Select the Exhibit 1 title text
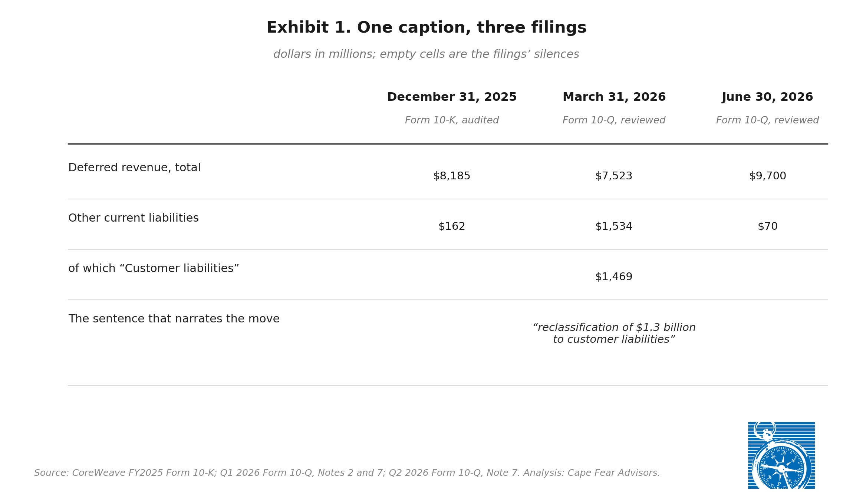Viewport: 853px width, 504px height. tap(426, 28)
